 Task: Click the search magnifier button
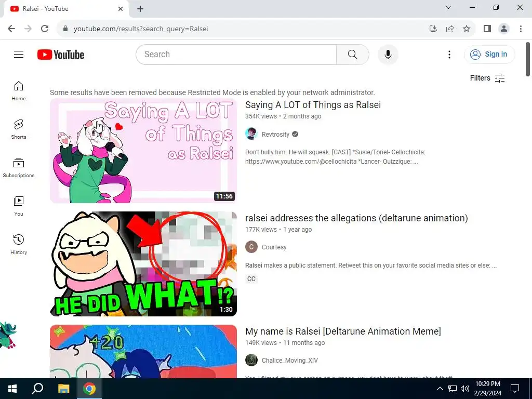point(353,54)
